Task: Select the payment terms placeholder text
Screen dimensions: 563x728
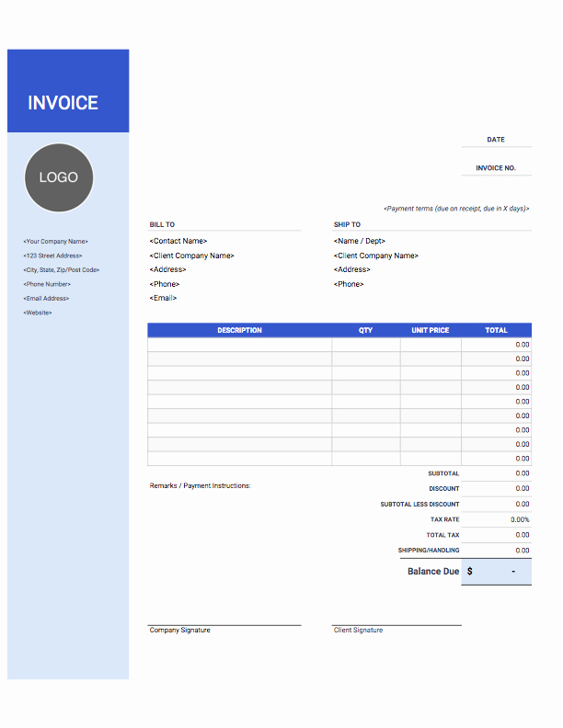Action: [x=456, y=209]
